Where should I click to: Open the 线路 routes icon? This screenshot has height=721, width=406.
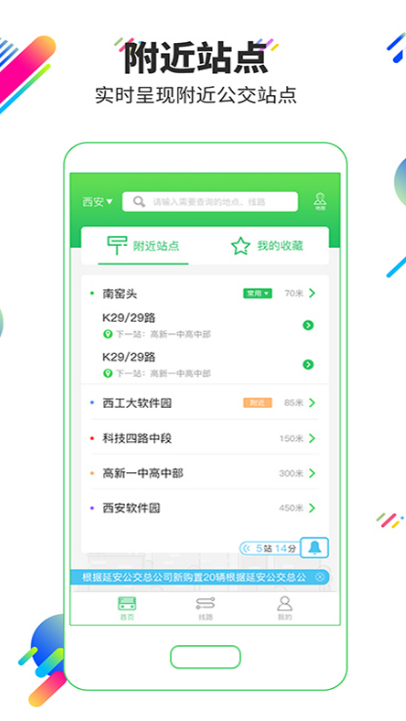coord(205,608)
